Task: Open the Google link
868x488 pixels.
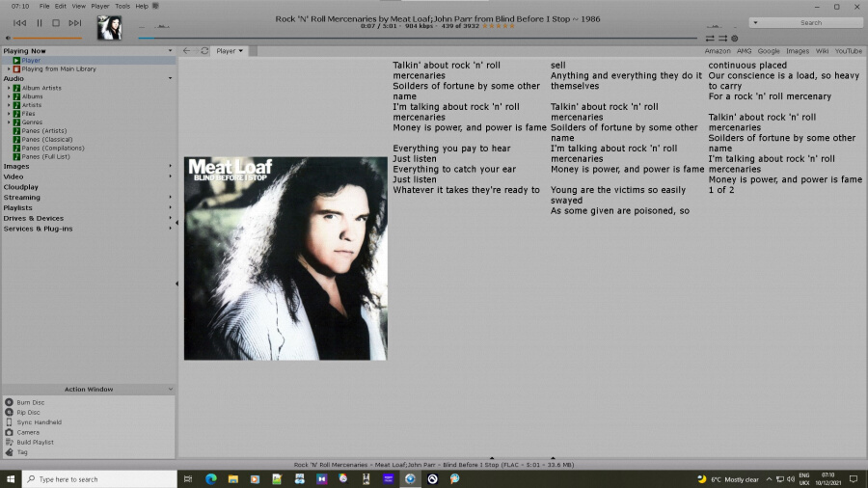Action: click(x=769, y=51)
